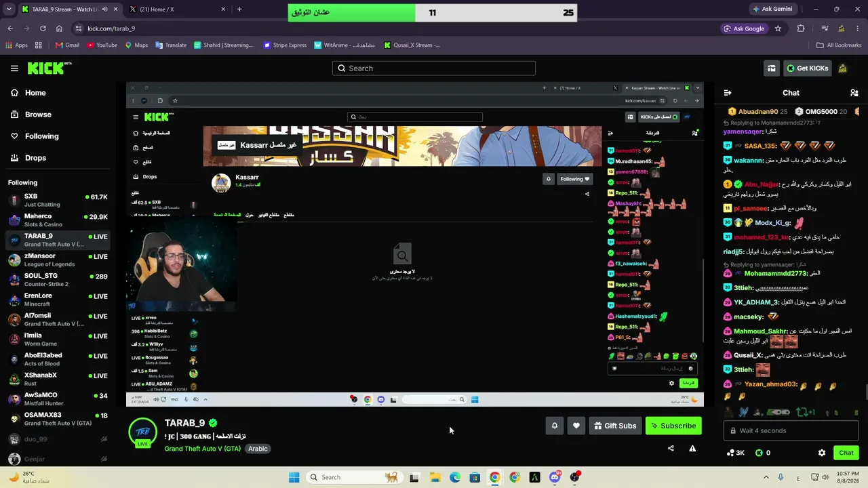Open the Kick hamburger sidebar menu
The height and width of the screenshot is (488, 868).
click(14, 68)
